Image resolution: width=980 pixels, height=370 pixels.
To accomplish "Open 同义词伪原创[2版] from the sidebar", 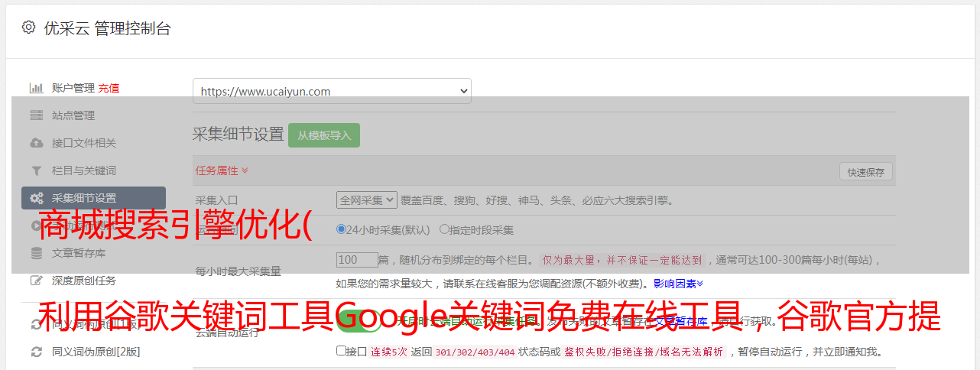I will (x=96, y=352).
